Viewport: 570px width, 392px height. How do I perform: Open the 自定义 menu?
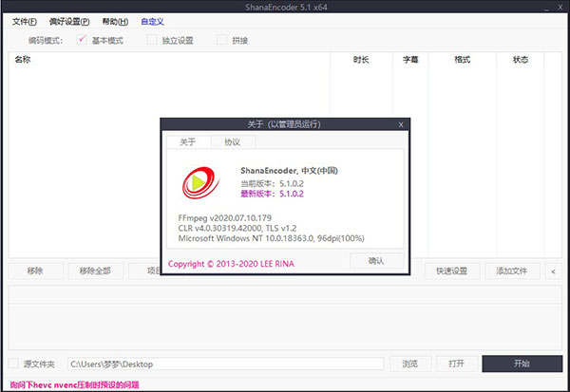coord(152,22)
